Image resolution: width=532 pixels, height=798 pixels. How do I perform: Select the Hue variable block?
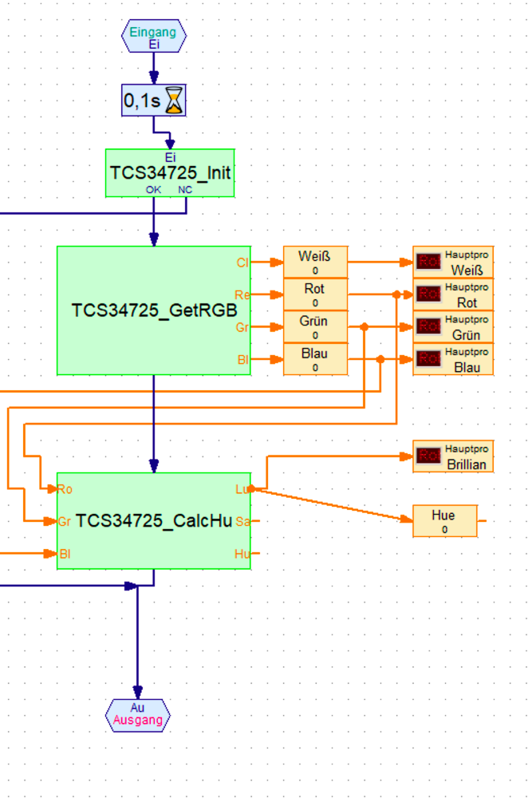(x=445, y=520)
